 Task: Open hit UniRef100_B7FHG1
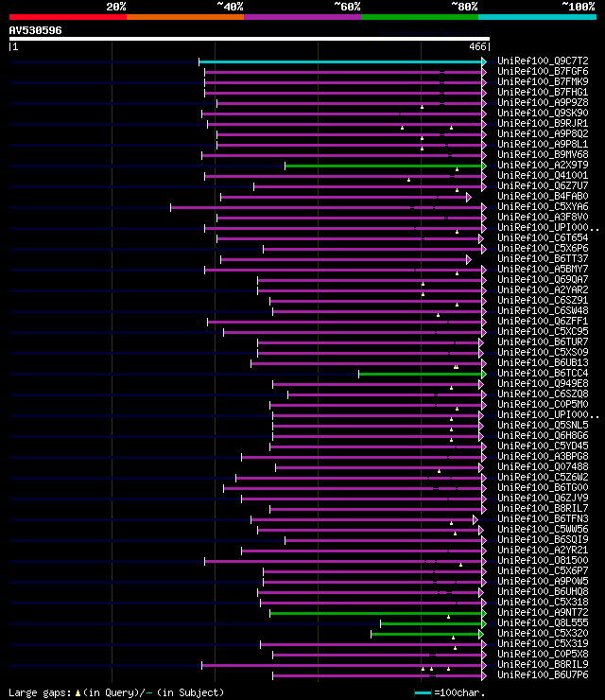(x=543, y=92)
